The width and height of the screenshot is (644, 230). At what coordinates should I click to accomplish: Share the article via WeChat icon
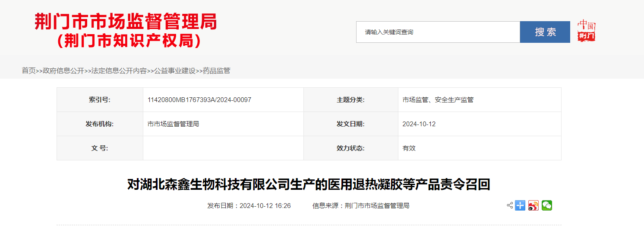click(547, 206)
